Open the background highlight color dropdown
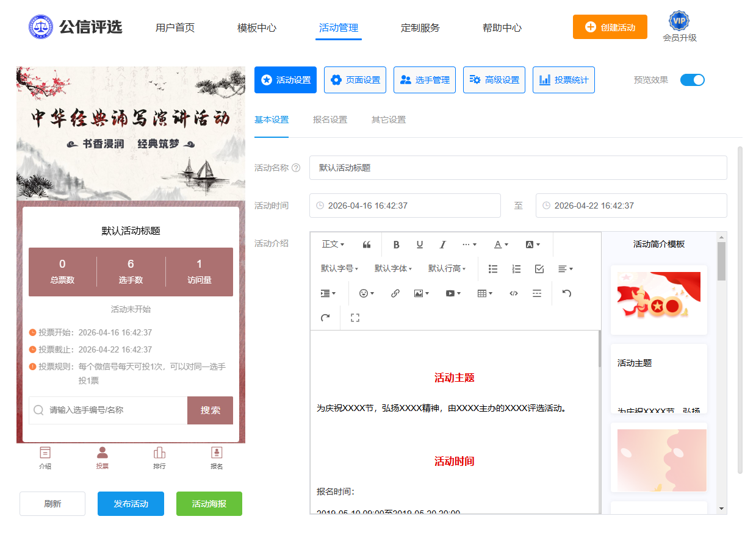This screenshot has width=756, height=533. 533,245
